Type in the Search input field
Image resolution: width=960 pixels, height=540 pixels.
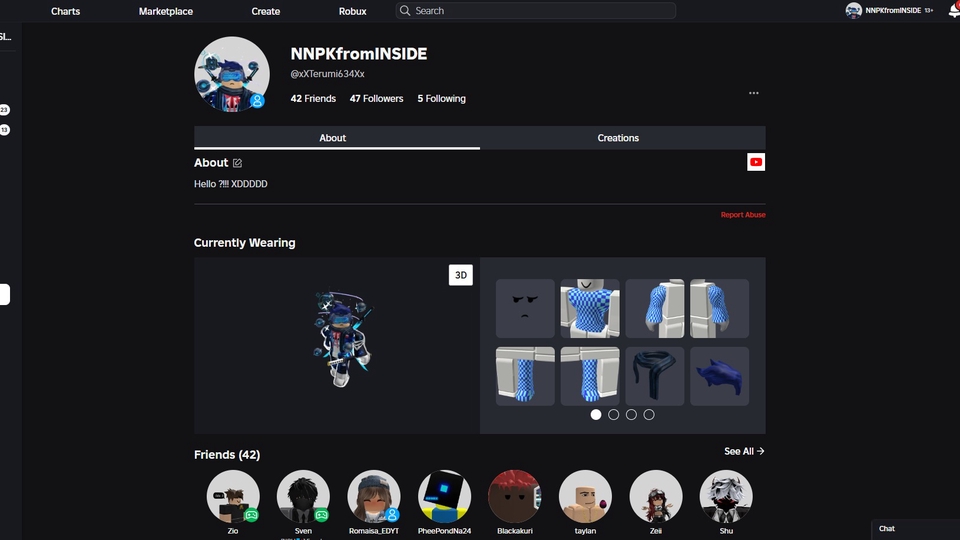tap(540, 11)
